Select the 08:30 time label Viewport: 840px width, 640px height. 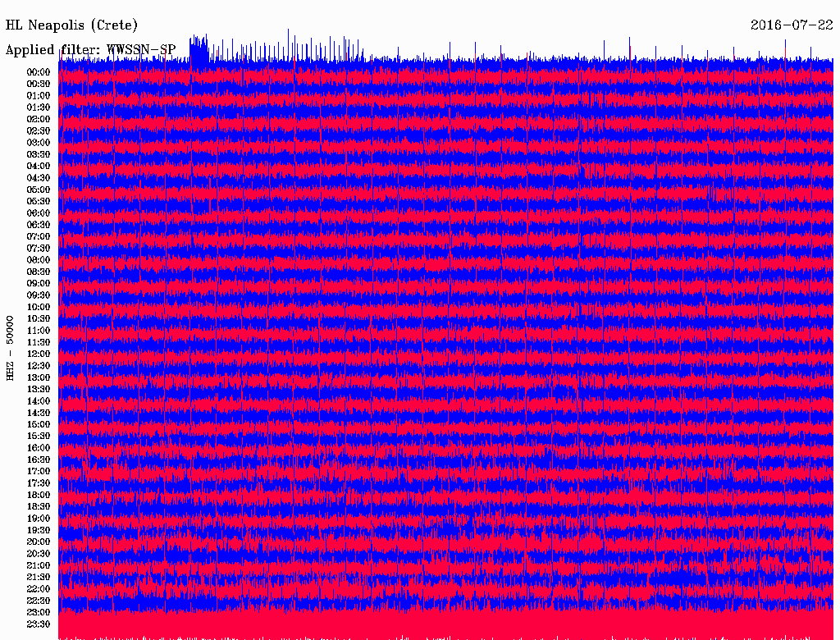pos(39,272)
